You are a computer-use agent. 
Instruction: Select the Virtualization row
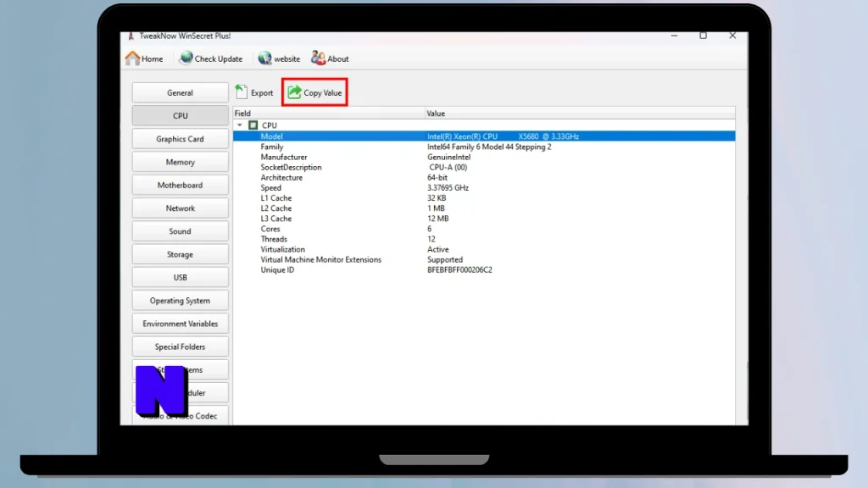(x=484, y=250)
